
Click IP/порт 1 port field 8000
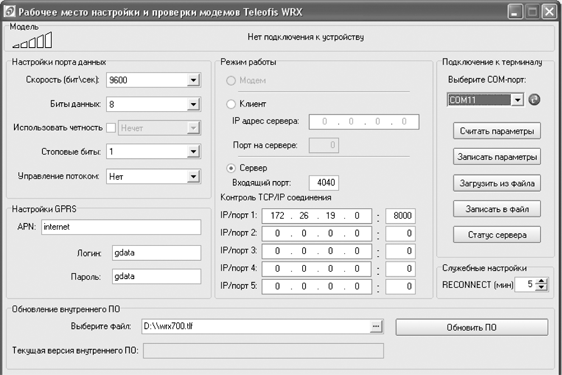(x=401, y=216)
